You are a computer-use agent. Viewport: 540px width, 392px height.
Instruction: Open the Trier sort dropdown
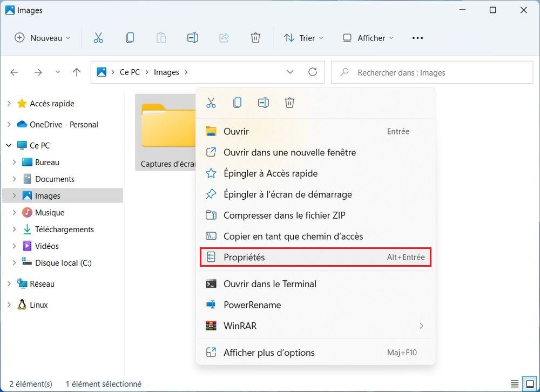pyautogui.click(x=303, y=38)
